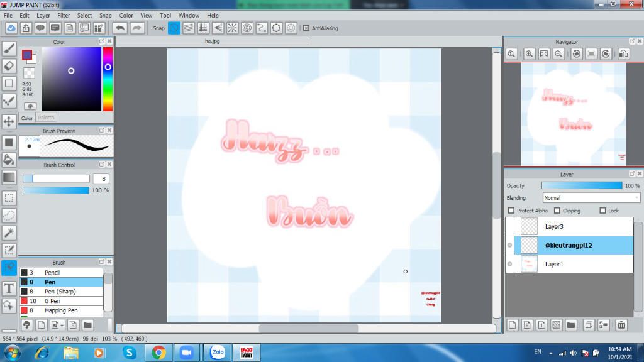This screenshot has width=644, height=362.
Task: Open the Blending mode dropdown
Action: coord(591,198)
